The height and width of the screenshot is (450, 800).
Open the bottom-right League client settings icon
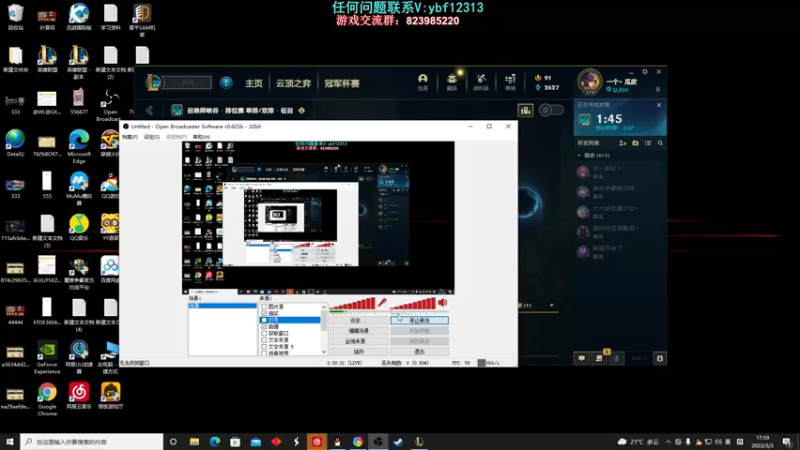coord(660,358)
